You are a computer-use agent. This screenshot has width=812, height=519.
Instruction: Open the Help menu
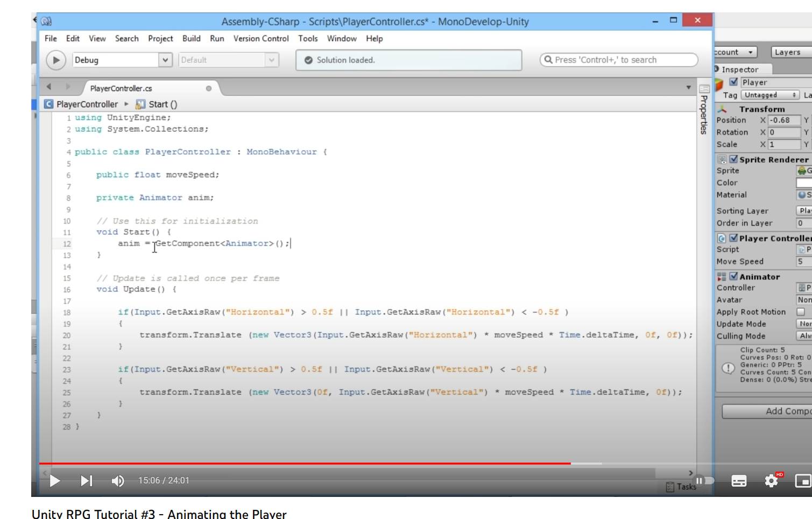[x=375, y=39]
